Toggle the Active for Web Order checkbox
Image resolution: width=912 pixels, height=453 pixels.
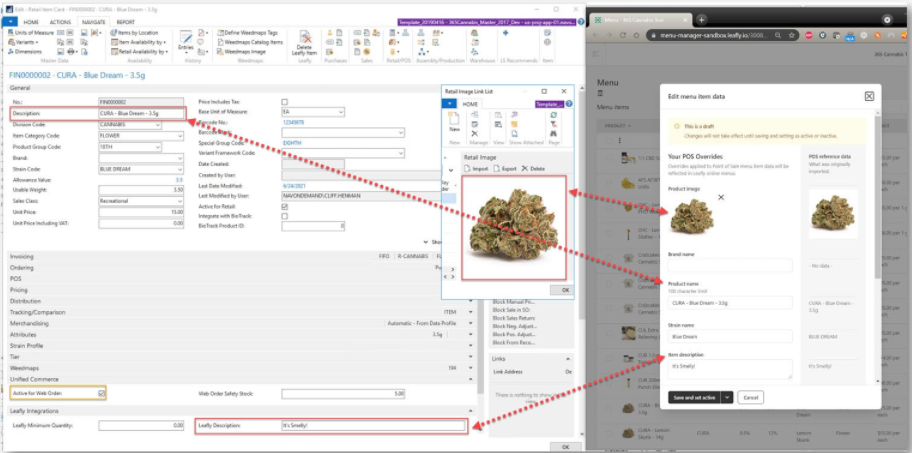point(102,394)
